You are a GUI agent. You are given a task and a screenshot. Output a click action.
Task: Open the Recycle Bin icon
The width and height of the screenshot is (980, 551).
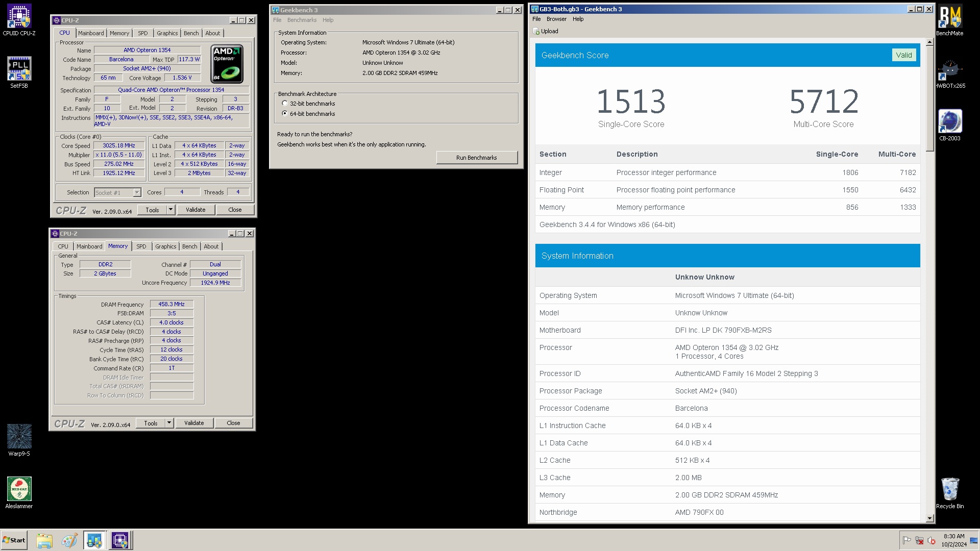949,493
